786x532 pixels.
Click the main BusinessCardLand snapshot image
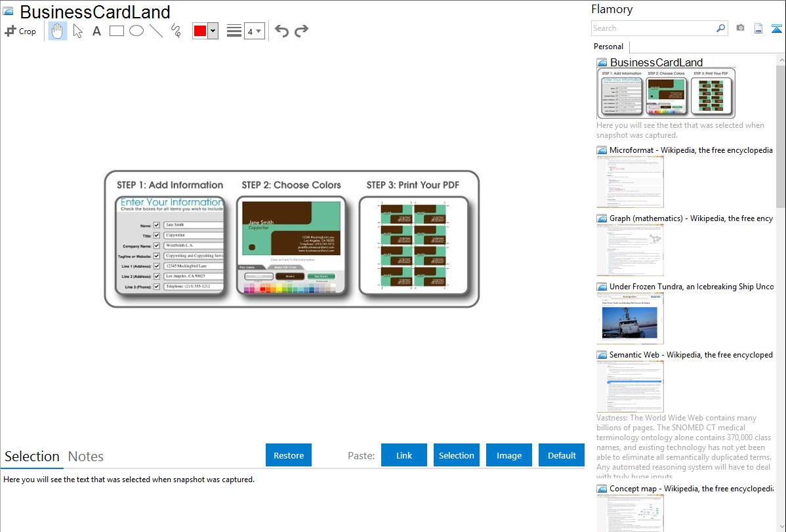292,239
